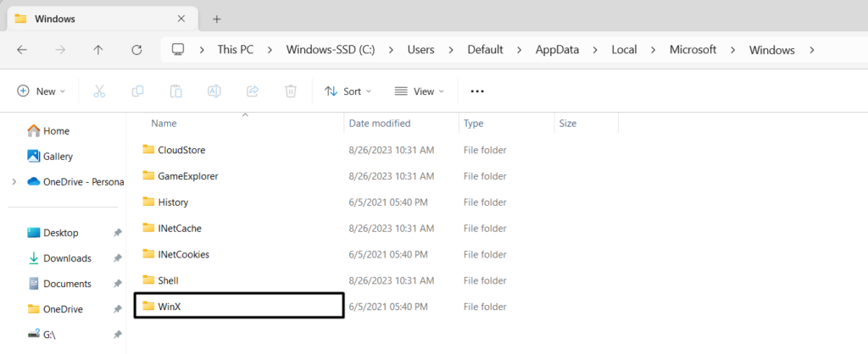Select OneDrive - Personal in sidebar

[75, 181]
